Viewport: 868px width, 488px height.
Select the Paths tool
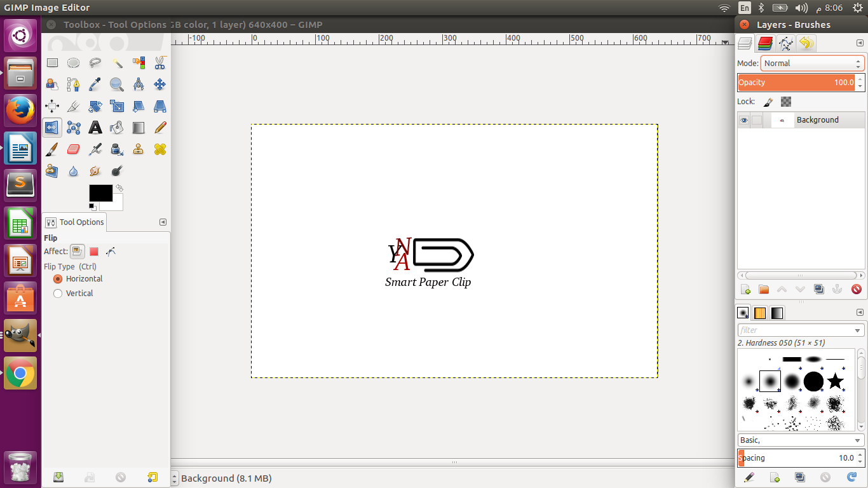(74, 85)
